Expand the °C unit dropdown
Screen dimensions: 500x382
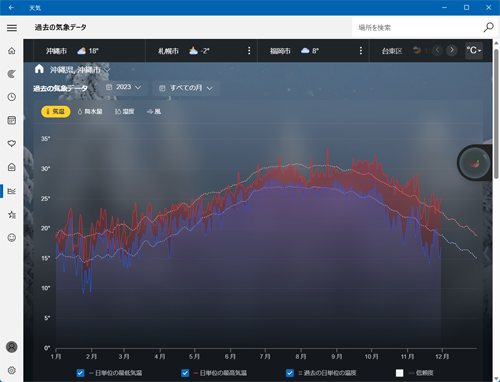(474, 51)
